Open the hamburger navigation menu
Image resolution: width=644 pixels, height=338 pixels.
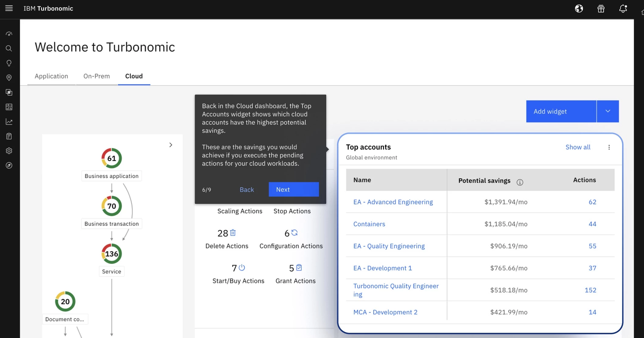[9, 8]
